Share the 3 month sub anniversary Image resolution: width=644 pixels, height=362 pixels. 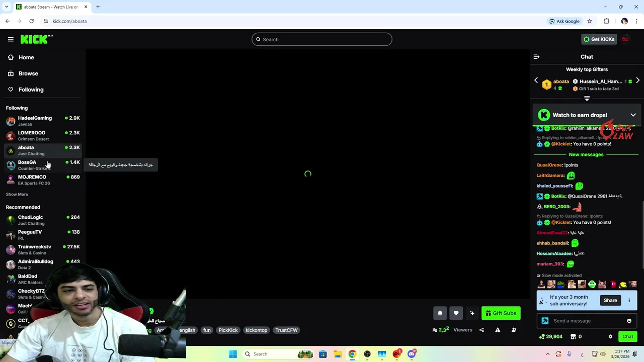click(610, 301)
